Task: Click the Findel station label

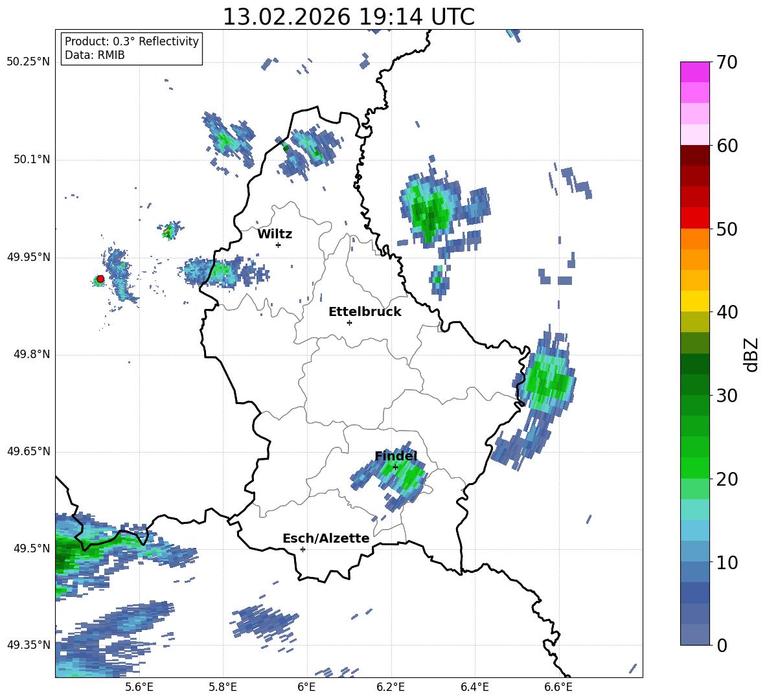Action: tap(396, 456)
